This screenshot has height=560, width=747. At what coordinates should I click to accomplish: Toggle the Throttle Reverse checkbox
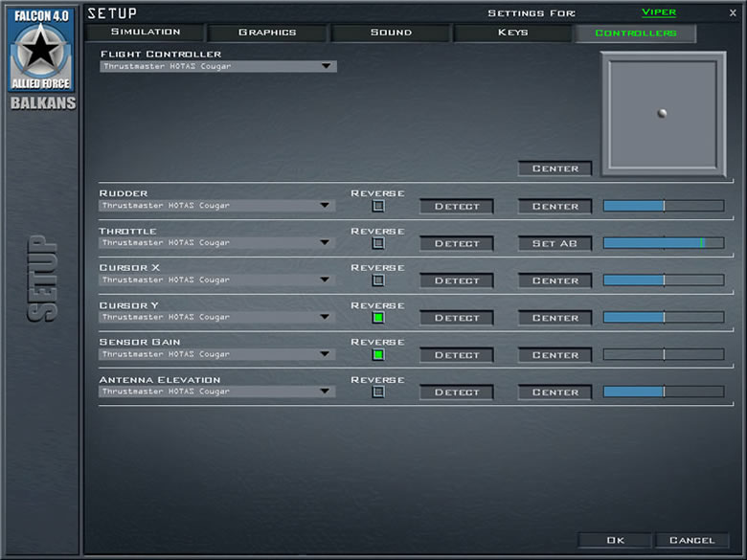pos(378,243)
